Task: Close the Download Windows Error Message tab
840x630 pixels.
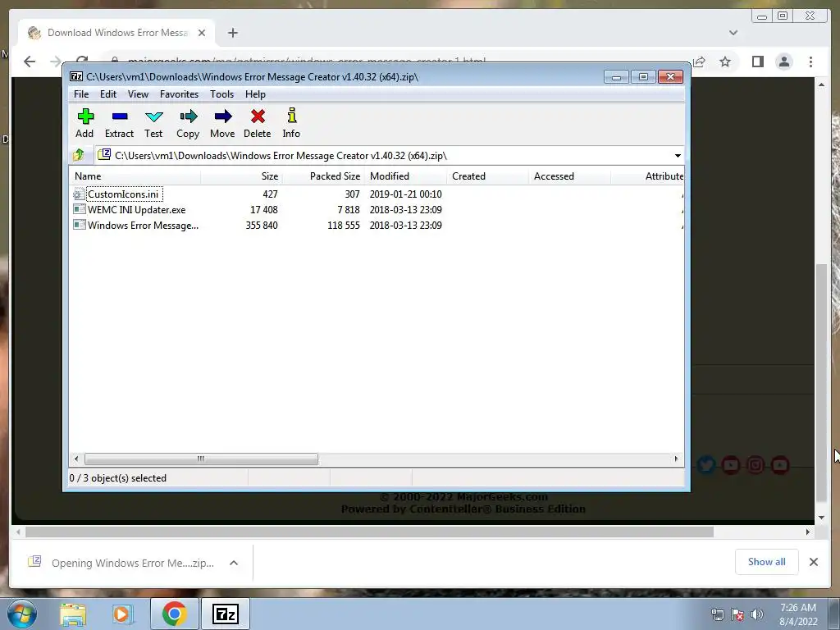Action: [x=202, y=33]
